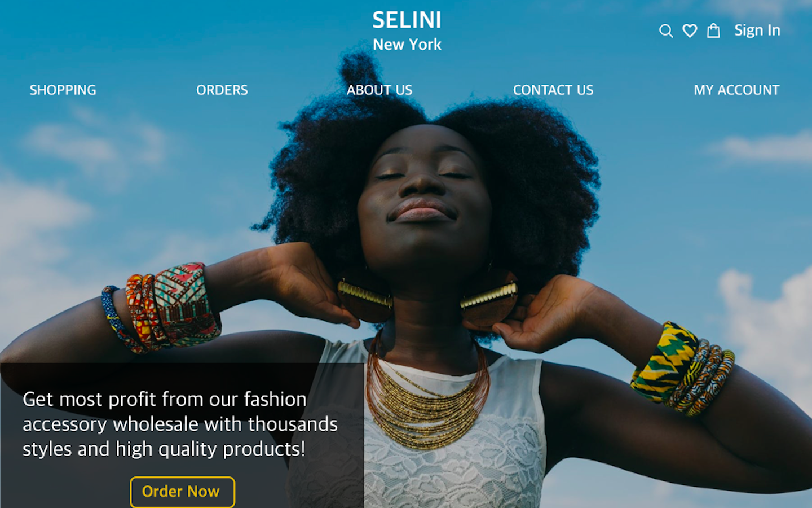812x508 pixels.
Task: Open the shopping bag icon
Action: (713, 30)
